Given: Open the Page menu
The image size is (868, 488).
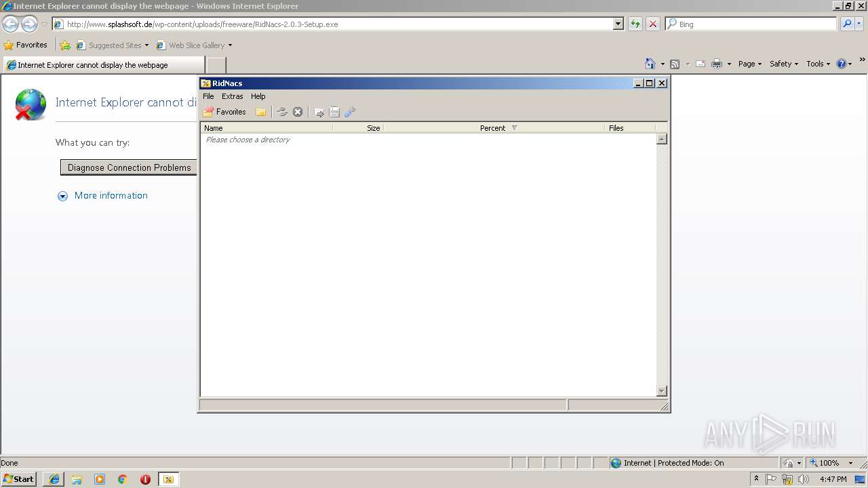Looking at the screenshot, I should click(750, 64).
